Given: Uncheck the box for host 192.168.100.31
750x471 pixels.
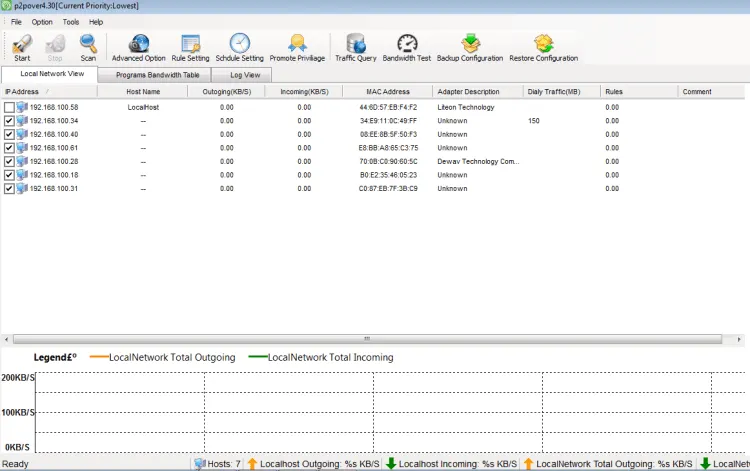Looking at the screenshot, I should click(9, 188).
